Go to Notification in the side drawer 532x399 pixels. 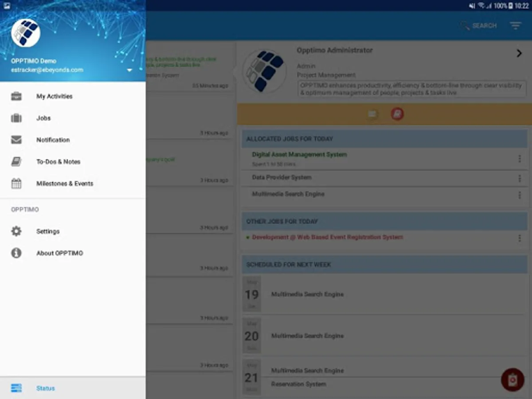[x=73, y=140]
